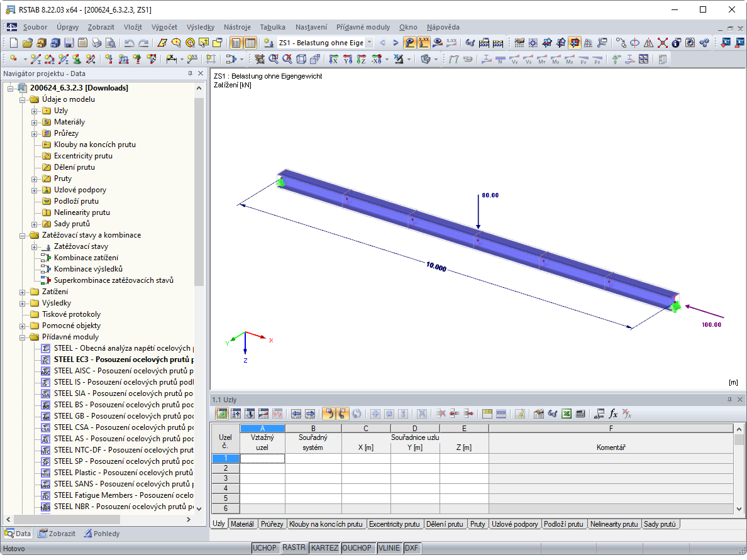Collapse the Údaje o modelu folder
This screenshot has width=747, height=560.
[x=23, y=99]
